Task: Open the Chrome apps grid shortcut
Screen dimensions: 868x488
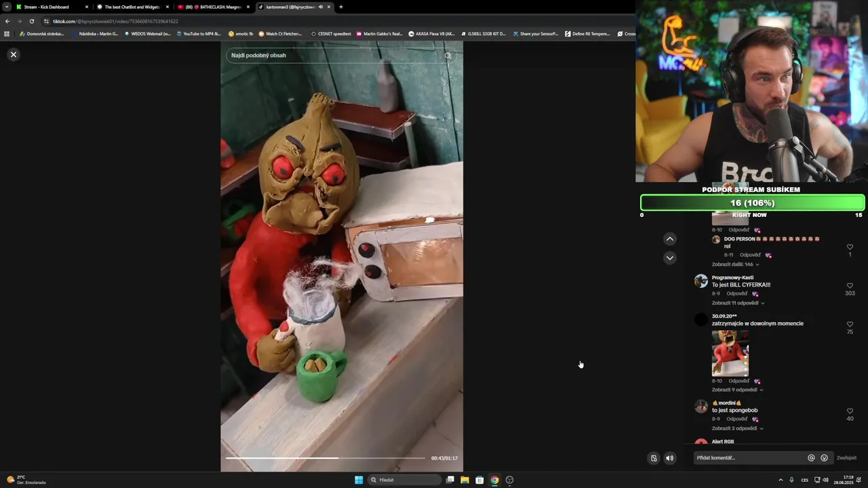Action: (7, 33)
